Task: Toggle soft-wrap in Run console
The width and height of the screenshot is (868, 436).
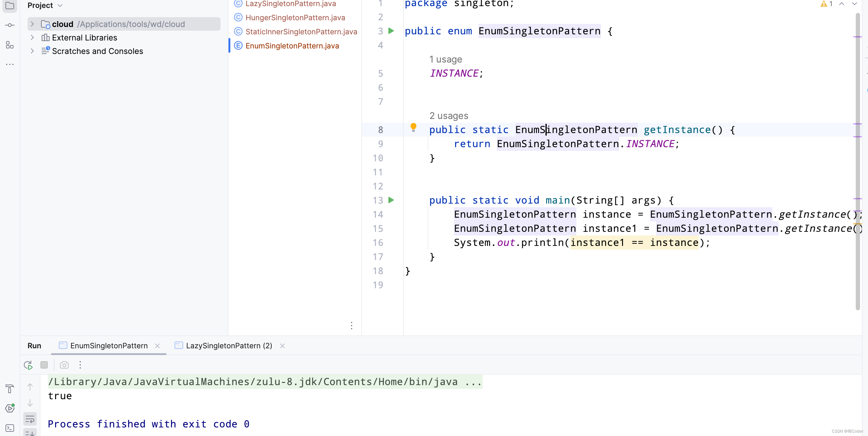Action: click(30, 419)
